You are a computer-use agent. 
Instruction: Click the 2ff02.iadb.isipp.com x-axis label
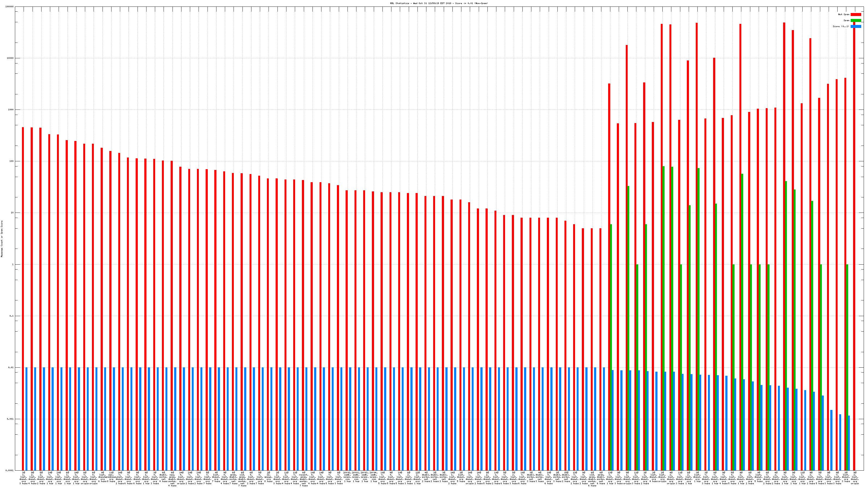[x=347, y=477]
